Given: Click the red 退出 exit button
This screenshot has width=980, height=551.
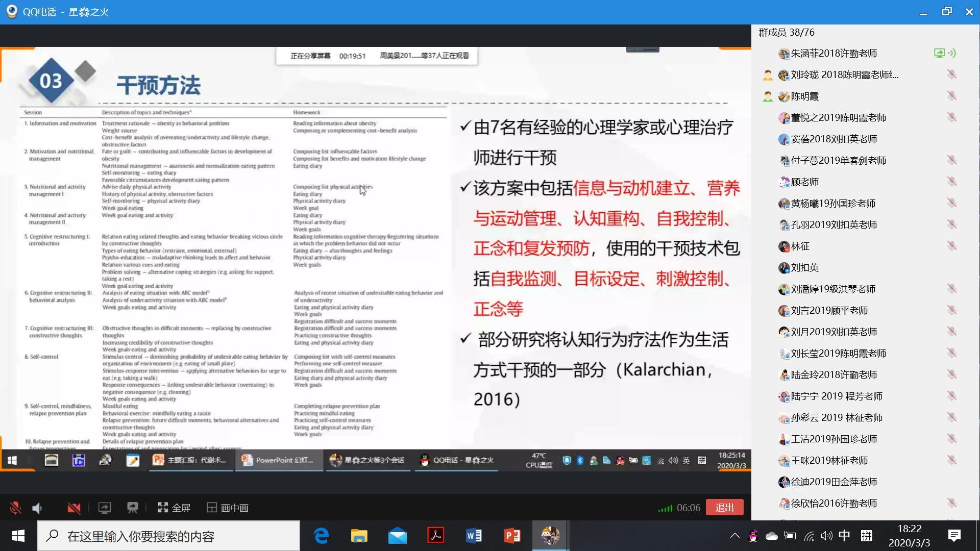Looking at the screenshot, I should tap(724, 508).
